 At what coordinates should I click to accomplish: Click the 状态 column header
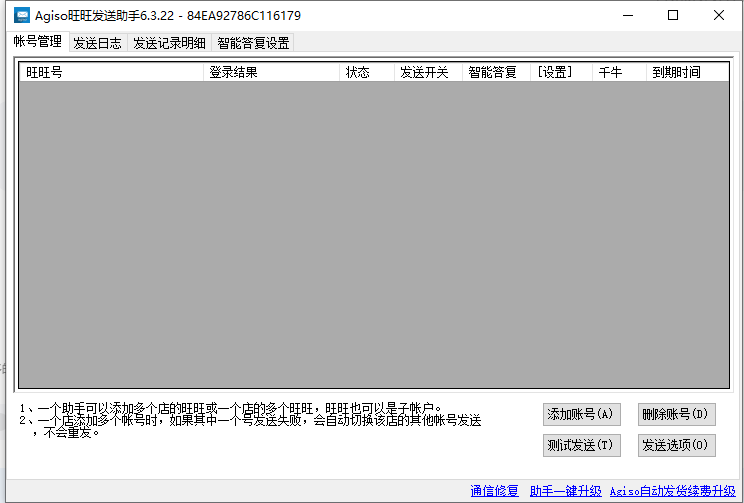click(x=367, y=72)
